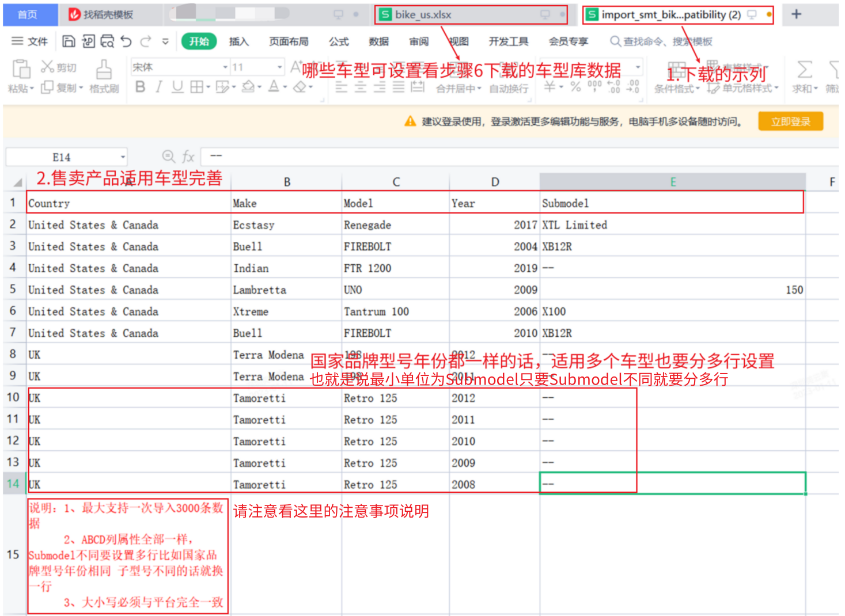Screen dimensions: 845x616
Task: Click the select-all corner triangle
Action: click(x=17, y=182)
